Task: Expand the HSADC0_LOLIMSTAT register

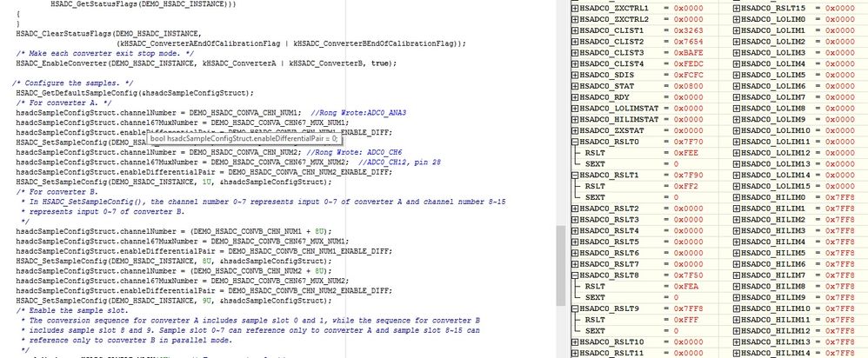Action: (x=575, y=109)
